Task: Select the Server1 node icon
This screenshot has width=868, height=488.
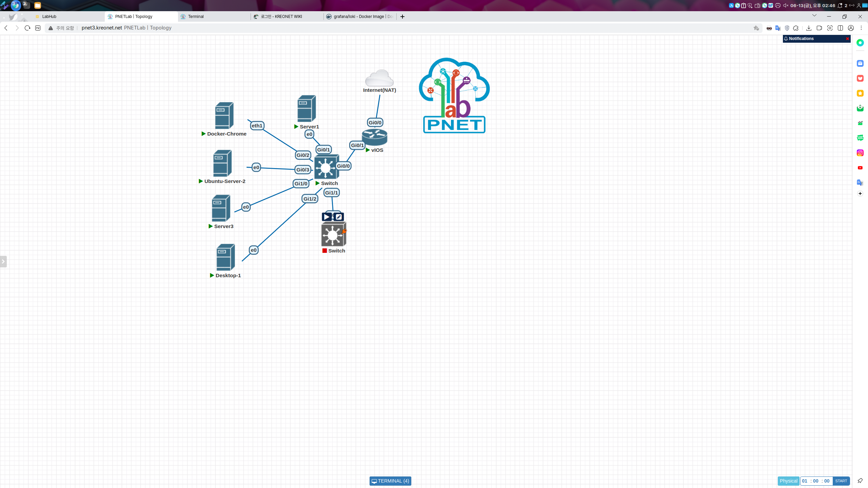Action: (307, 108)
